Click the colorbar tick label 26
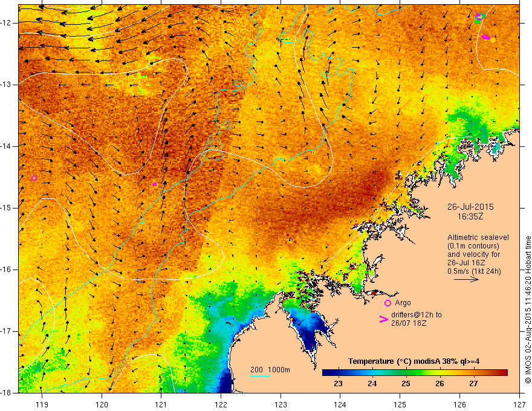Viewport: 532px width, 411px height. point(440,384)
